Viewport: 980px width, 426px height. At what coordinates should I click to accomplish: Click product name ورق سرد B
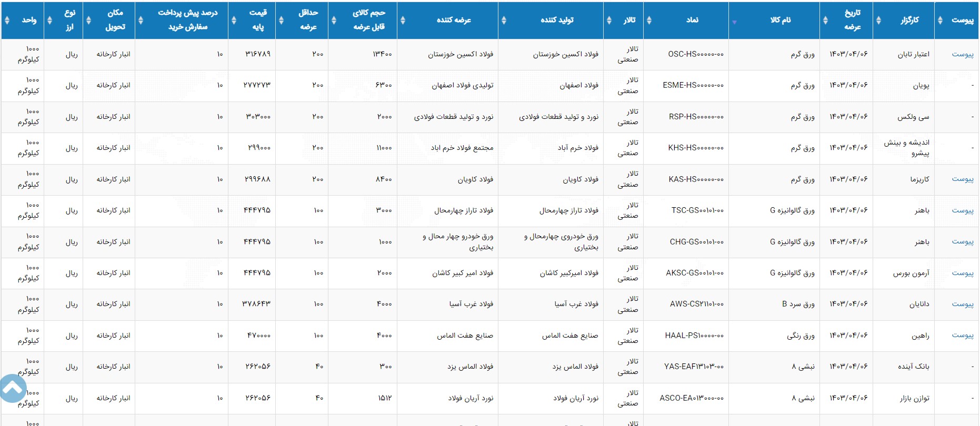pyautogui.click(x=798, y=304)
